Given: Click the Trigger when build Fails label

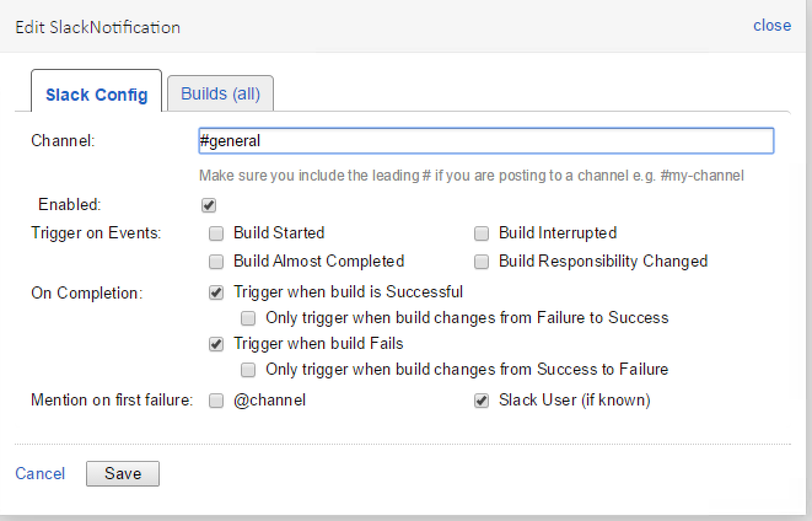Looking at the screenshot, I should [x=318, y=343].
